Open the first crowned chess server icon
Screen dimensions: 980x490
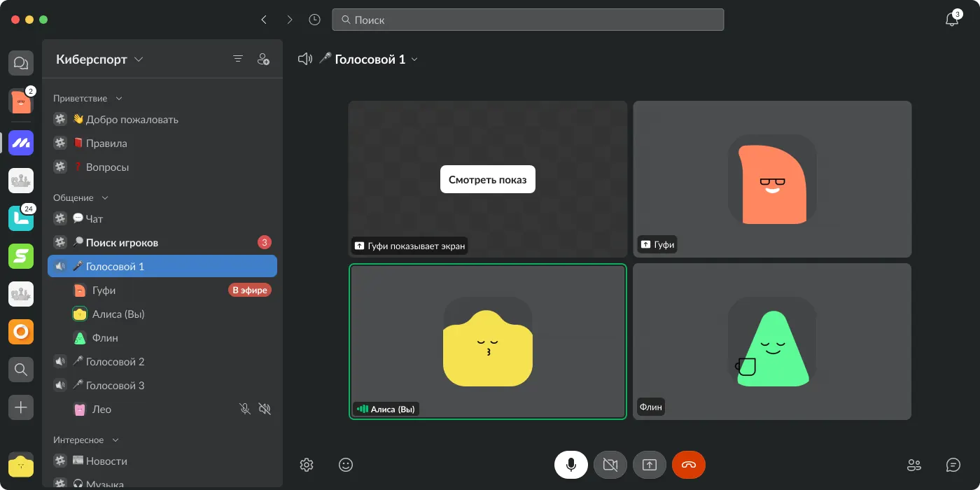tap(21, 180)
